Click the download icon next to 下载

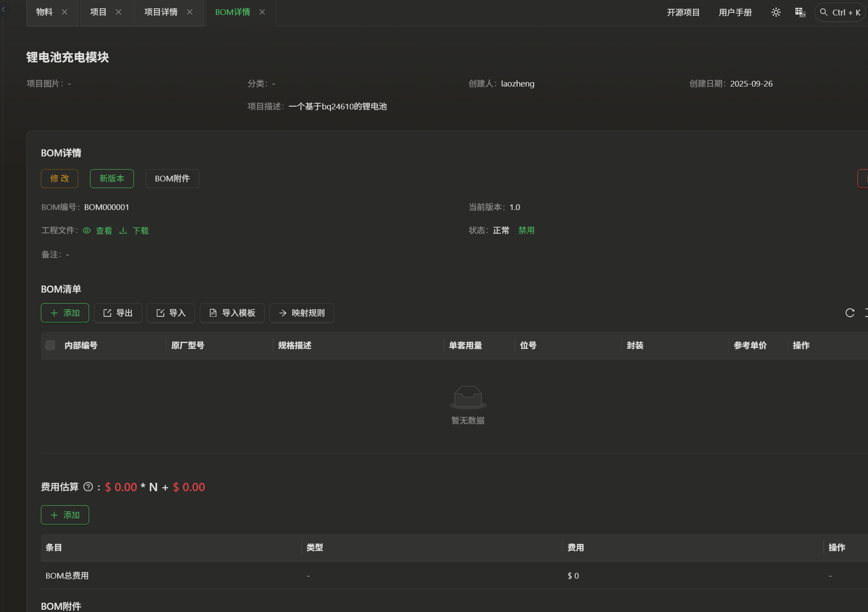click(123, 231)
